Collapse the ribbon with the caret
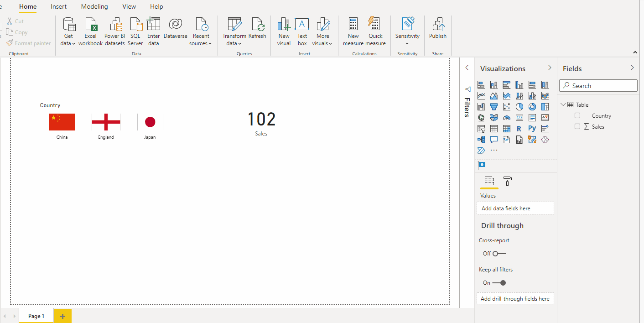644x323 pixels. (x=636, y=52)
